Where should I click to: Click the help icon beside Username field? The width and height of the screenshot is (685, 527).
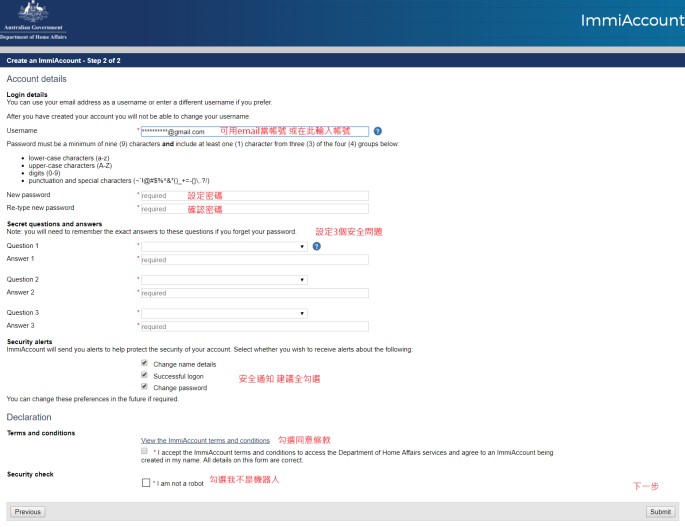(378, 131)
